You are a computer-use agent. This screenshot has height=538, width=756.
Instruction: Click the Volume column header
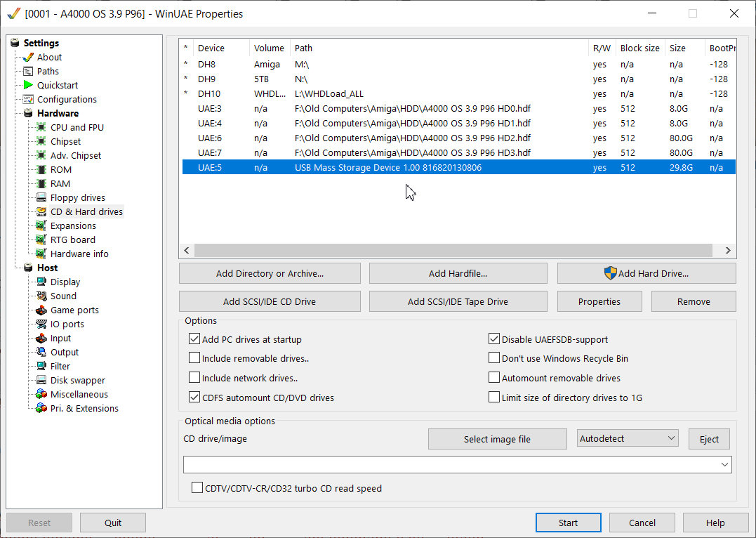click(x=270, y=48)
